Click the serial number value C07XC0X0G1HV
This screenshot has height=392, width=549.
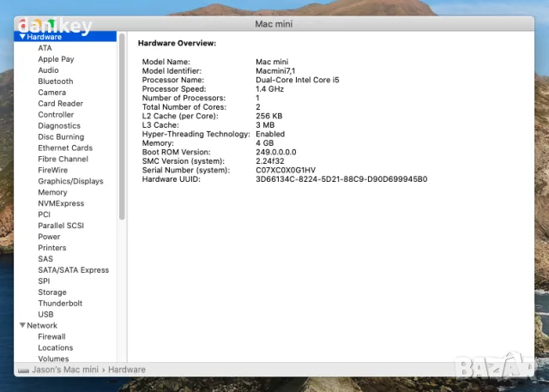click(x=286, y=170)
